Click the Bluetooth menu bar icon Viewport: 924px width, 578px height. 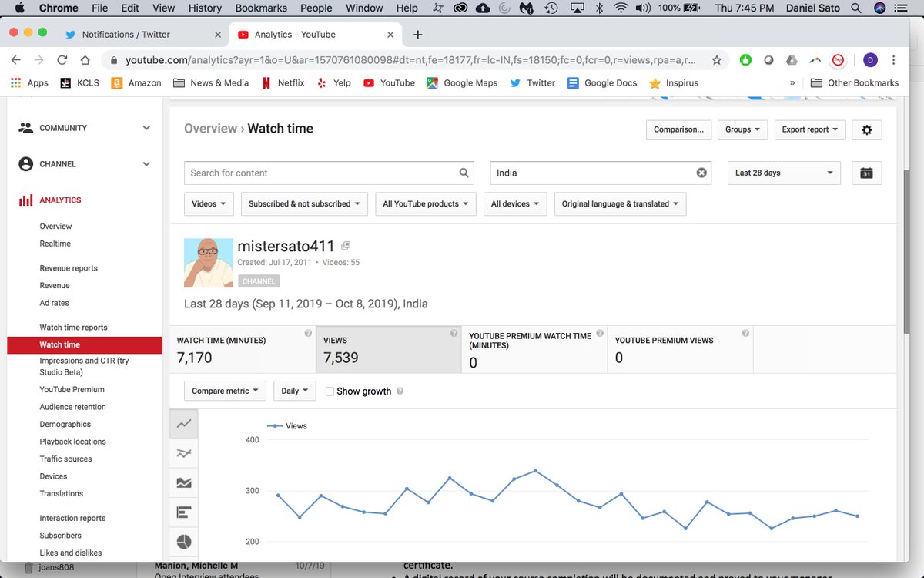(600, 8)
